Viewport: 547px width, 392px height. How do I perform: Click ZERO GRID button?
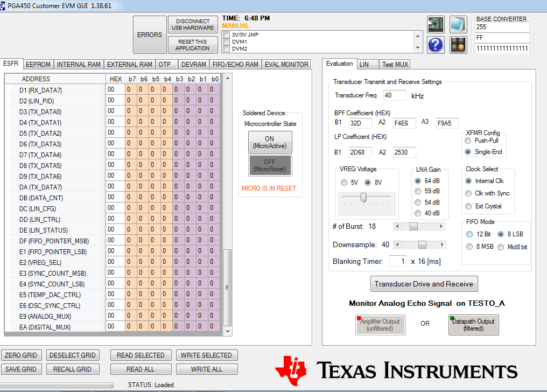coord(21,355)
